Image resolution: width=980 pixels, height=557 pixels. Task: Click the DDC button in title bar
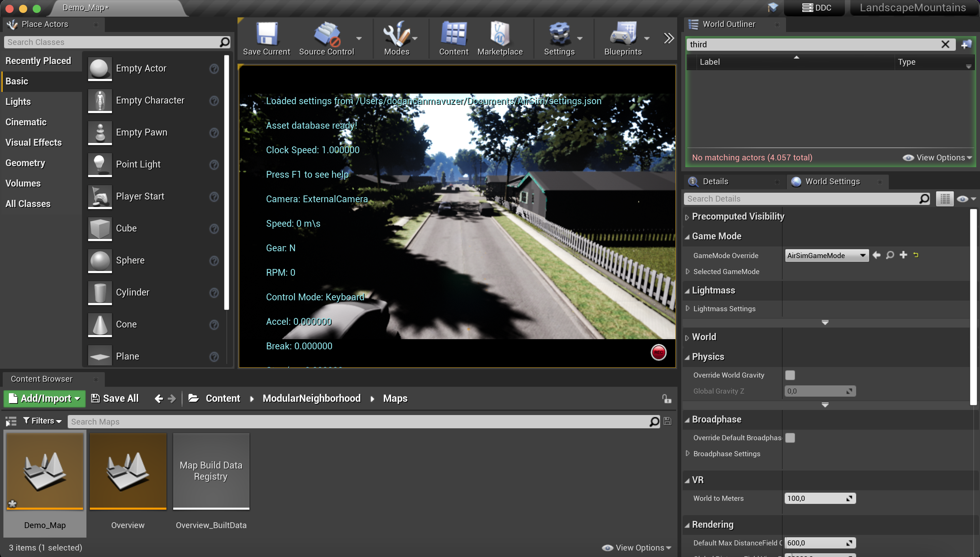pos(816,7)
